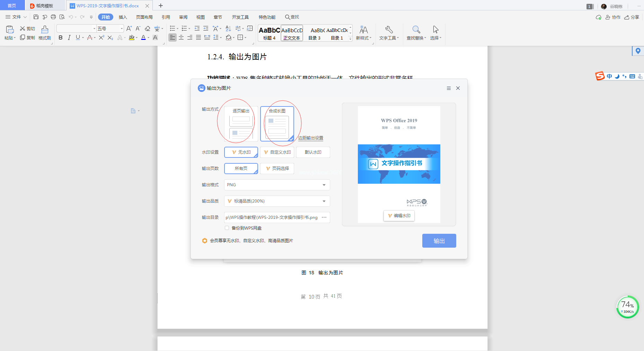644x351 pixels.
Task: Open the 页面布局 (Page Layout) tab
Action: click(x=144, y=17)
